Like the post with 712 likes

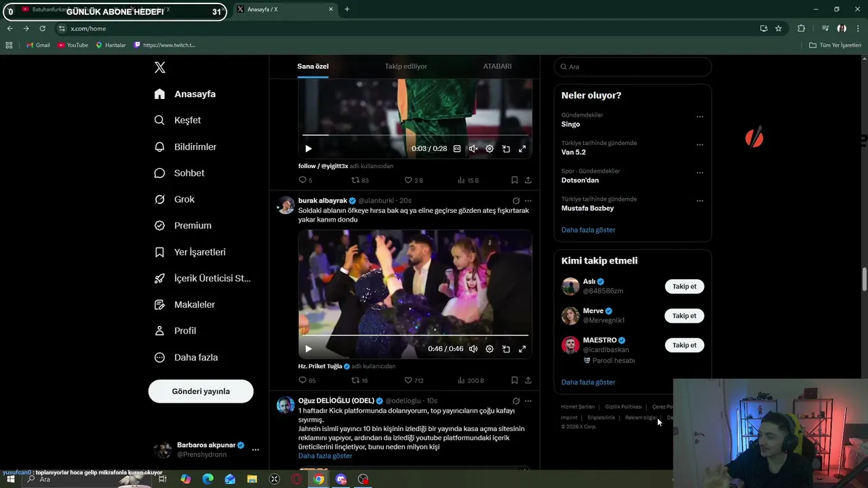(x=414, y=380)
